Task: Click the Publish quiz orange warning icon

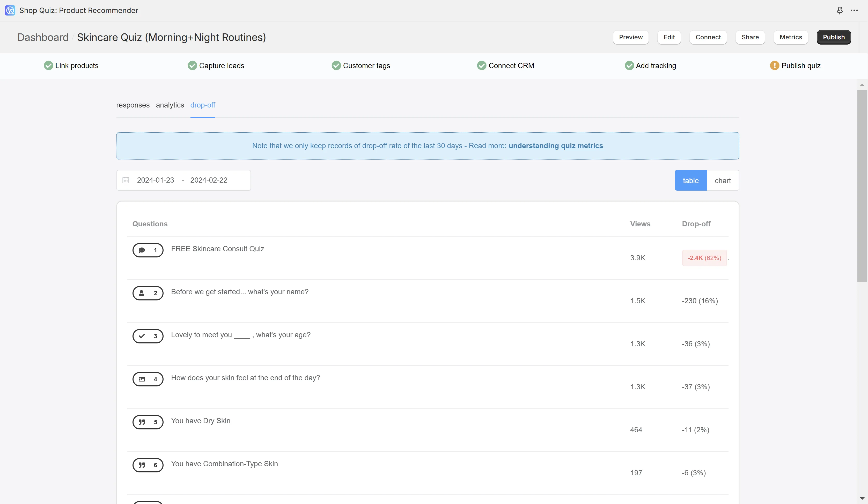Action: click(x=775, y=66)
